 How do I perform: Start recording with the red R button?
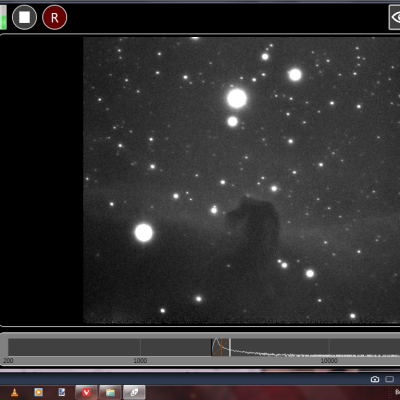(55, 17)
